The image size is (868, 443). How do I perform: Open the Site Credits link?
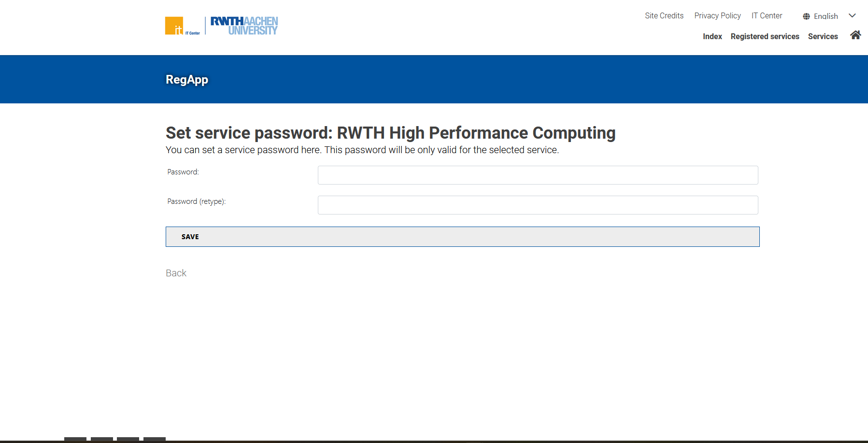[x=664, y=16]
